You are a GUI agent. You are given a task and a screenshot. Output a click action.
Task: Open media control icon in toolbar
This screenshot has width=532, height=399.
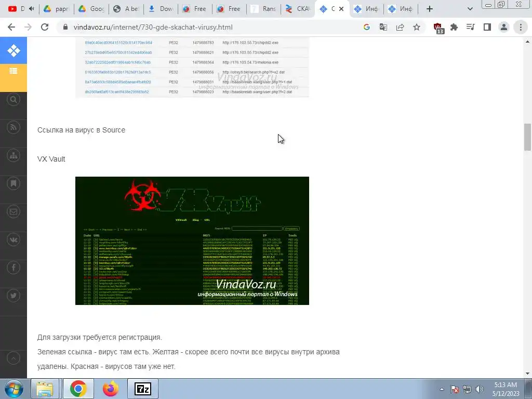click(x=471, y=27)
